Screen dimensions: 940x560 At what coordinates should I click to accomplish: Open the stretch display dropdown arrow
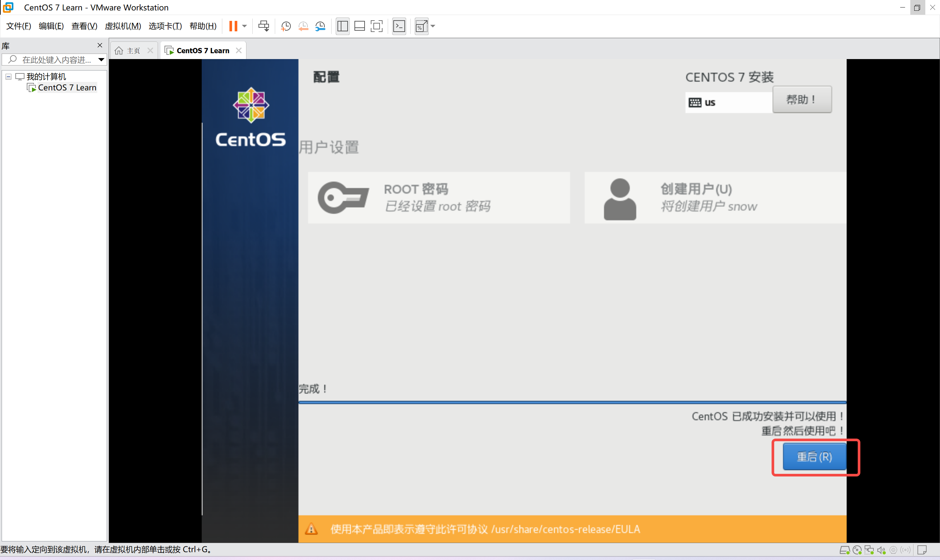coord(433,26)
